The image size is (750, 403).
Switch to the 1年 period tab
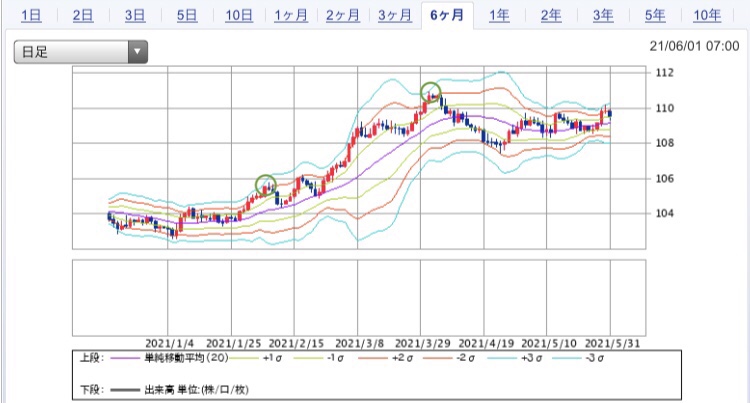(499, 15)
